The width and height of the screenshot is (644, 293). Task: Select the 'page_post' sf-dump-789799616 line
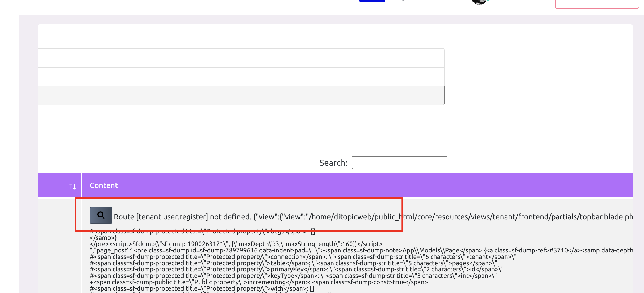[x=361, y=250]
